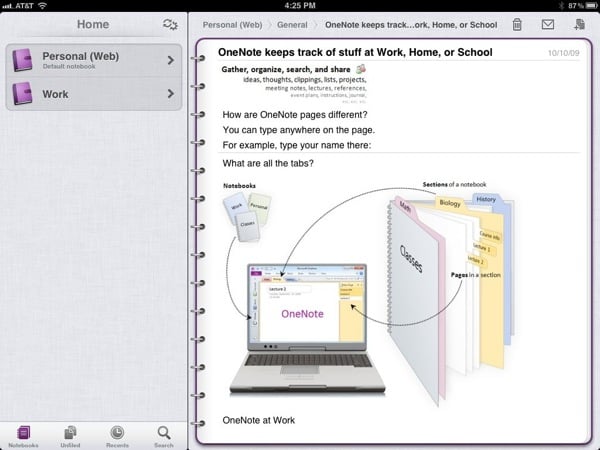The image size is (600, 450).
Task: Tap the 'OneNote at Work' heading
Action: click(259, 420)
